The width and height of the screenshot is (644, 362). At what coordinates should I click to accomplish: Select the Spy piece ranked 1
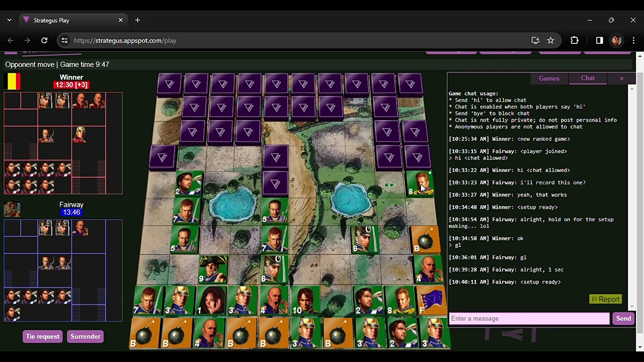point(211,302)
